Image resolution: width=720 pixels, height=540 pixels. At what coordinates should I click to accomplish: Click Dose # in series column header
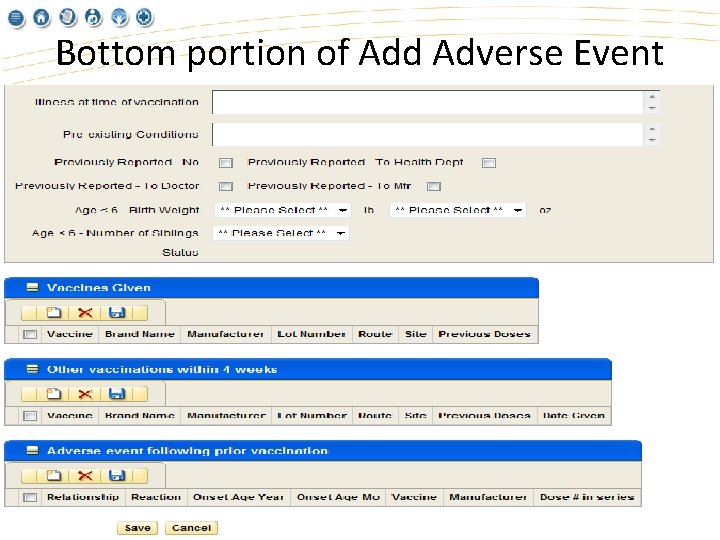tap(587, 497)
